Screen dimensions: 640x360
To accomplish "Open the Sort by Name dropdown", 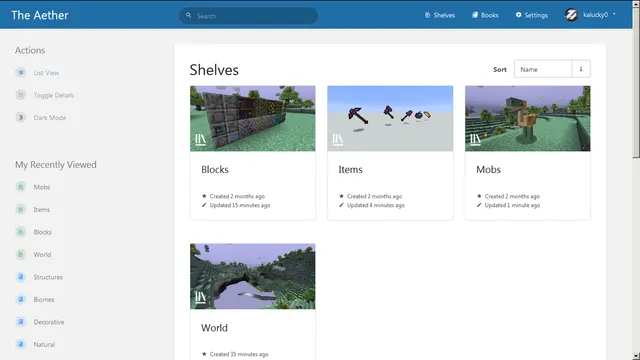I will 543,69.
